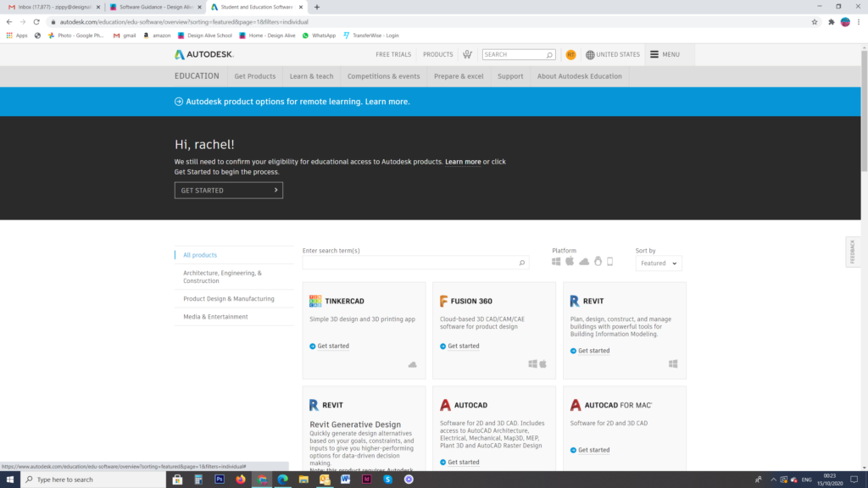Open Competitions & events menu
Viewport: 868px width, 488px height.
point(384,76)
